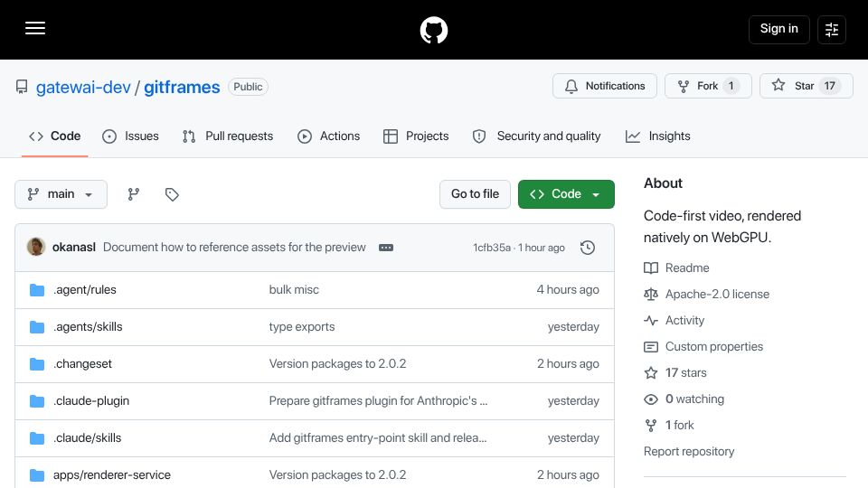Click okanasl's avatar image
The width and height of the screenshot is (868, 488).
pos(36,247)
